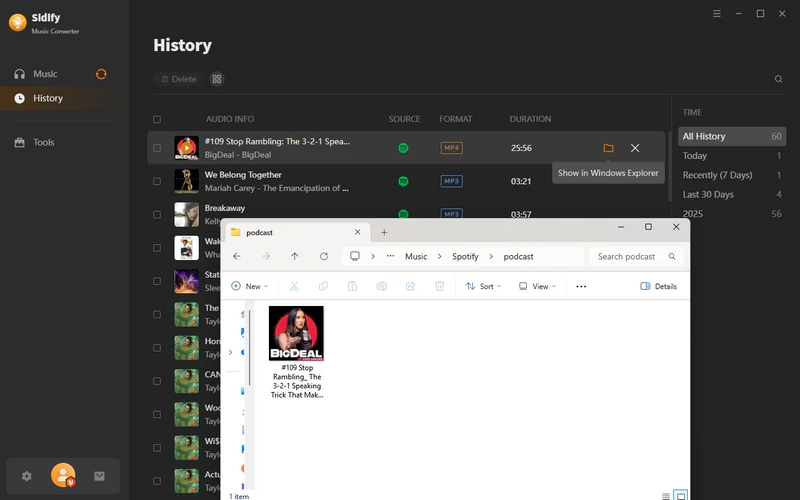
Task: Click the trash Delete icon in Explorer
Action: (x=439, y=286)
